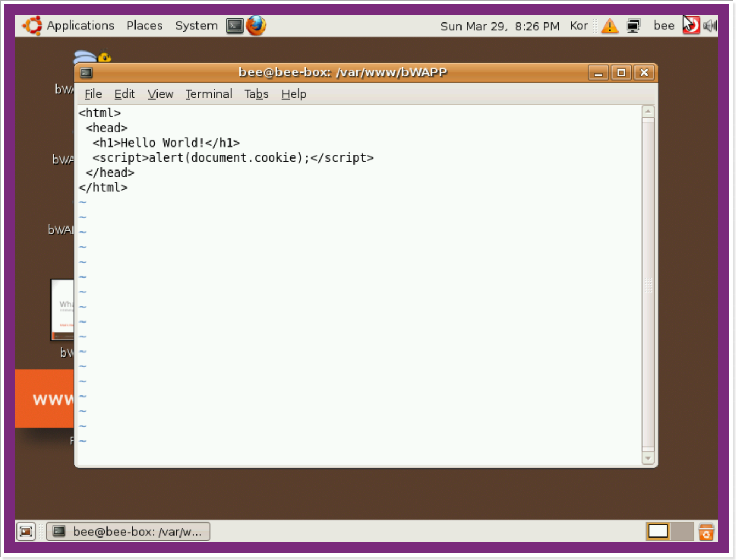This screenshot has width=736, height=560.
Task: Close the terminal window
Action: click(x=644, y=72)
